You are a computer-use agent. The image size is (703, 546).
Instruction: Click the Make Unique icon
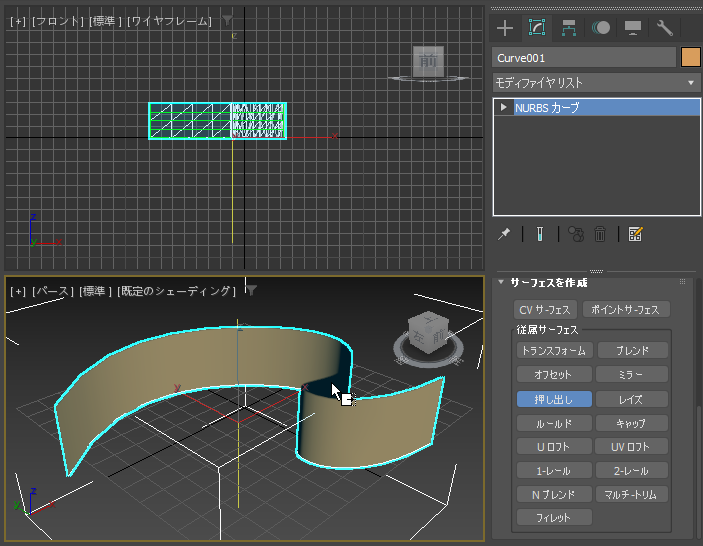(x=576, y=234)
